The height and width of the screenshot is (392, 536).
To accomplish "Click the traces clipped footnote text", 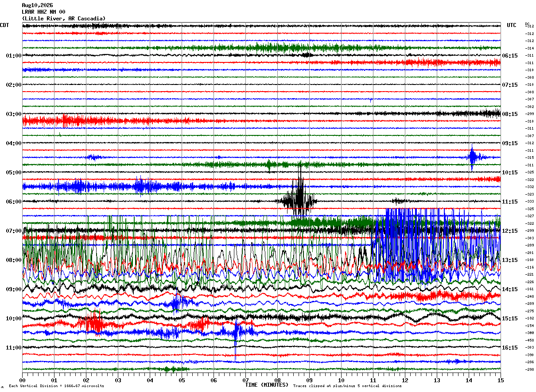I will coord(347,386).
